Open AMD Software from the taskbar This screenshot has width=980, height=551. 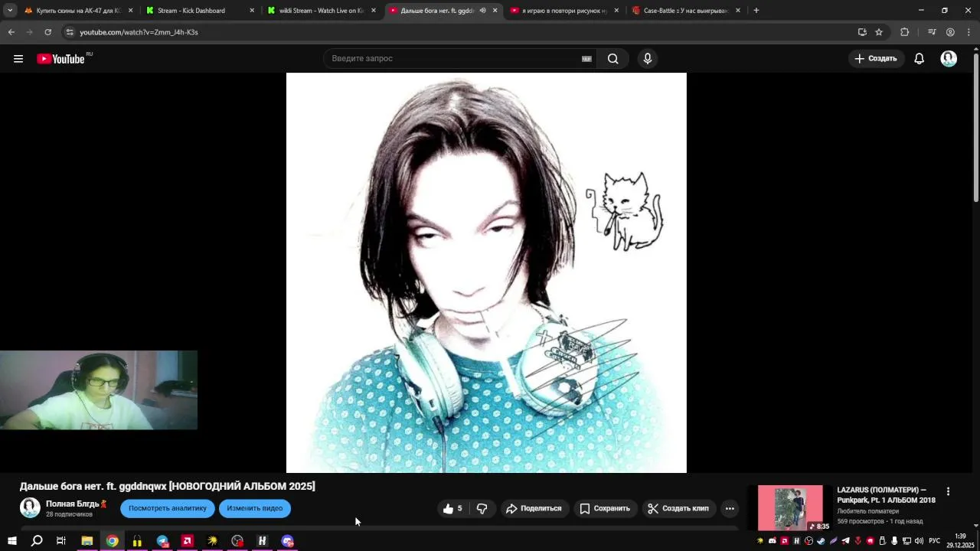tap(188, 541)
